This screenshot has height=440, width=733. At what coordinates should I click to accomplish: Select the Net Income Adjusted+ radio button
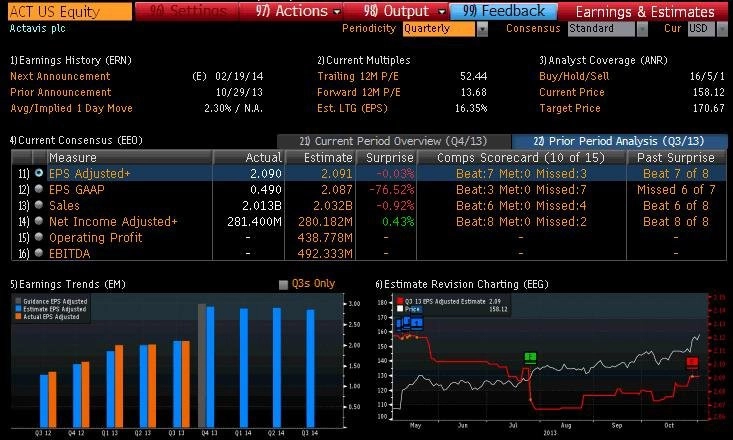point(39,221)
